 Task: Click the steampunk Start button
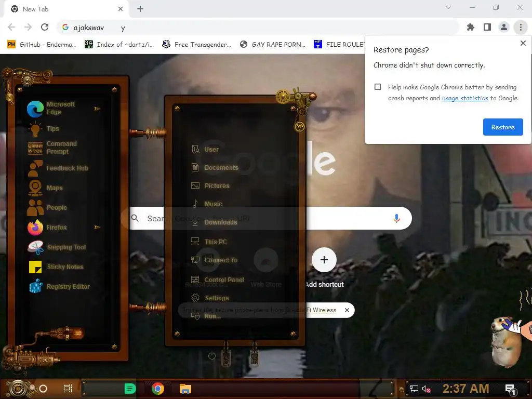pyautogui.click(x=18, y=389)
